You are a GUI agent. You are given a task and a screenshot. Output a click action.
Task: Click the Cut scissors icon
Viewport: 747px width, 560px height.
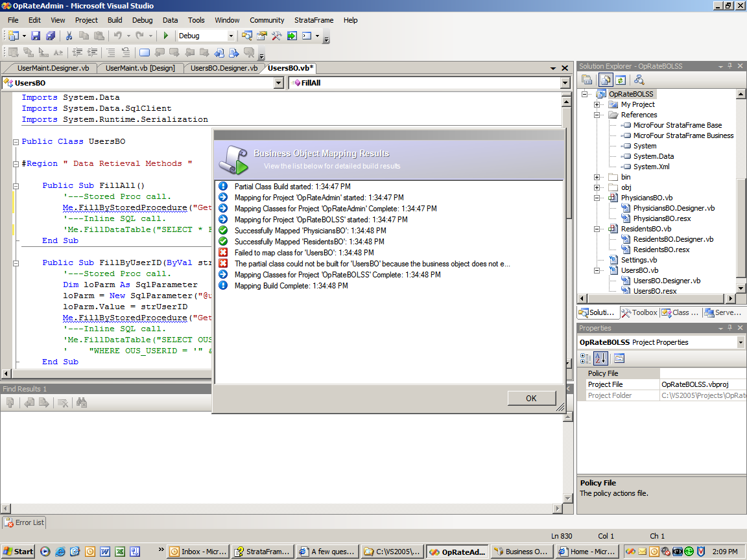(69, 36)
